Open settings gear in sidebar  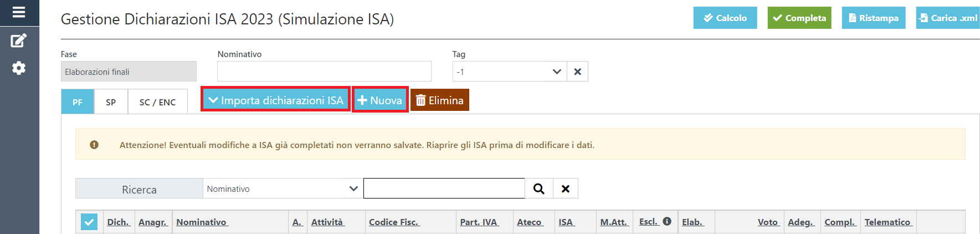tap(19, 68)
